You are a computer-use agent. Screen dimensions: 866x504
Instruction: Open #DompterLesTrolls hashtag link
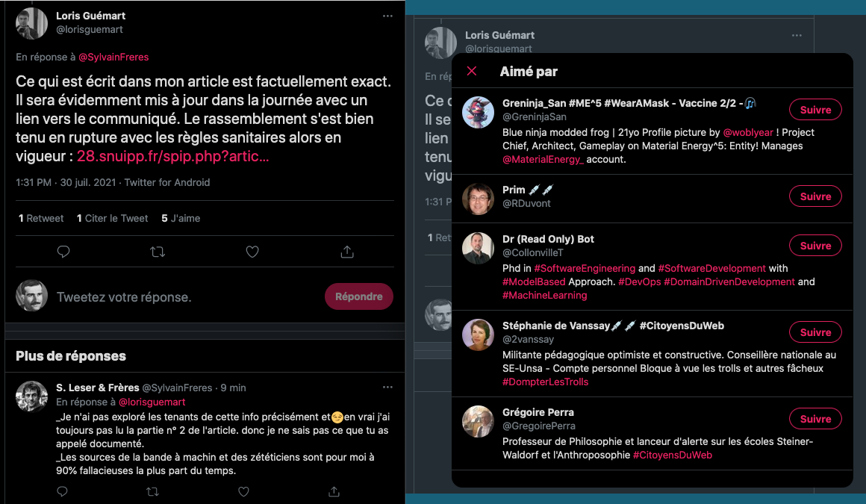[x=545, y=382]
